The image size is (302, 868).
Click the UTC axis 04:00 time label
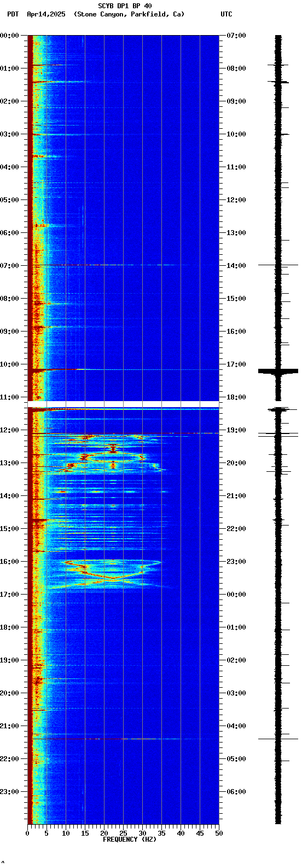click(236, 726)
